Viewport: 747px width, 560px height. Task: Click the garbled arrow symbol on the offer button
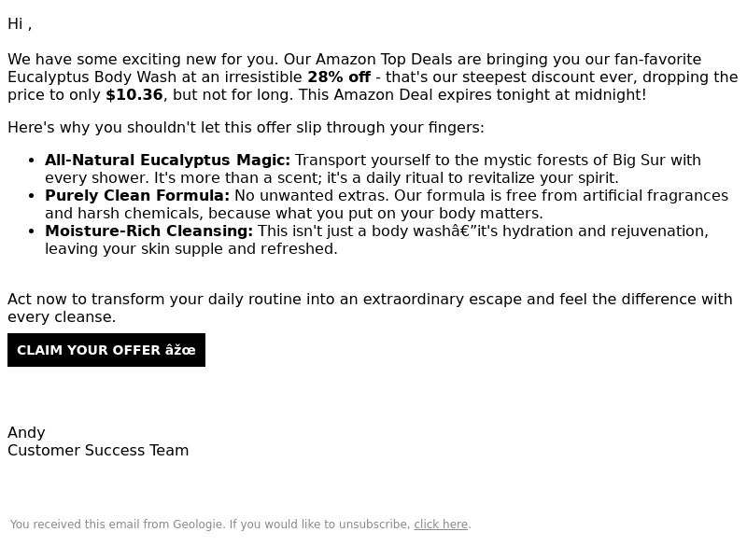click(180, 350)
